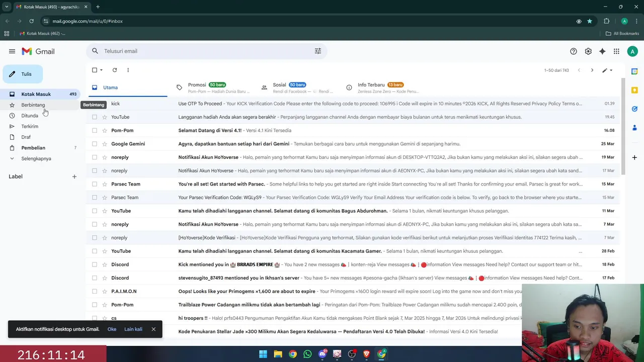Dismiss desktop notification prompt X
644x362 pixels.
pyautogui.click(x=153, y=329)
